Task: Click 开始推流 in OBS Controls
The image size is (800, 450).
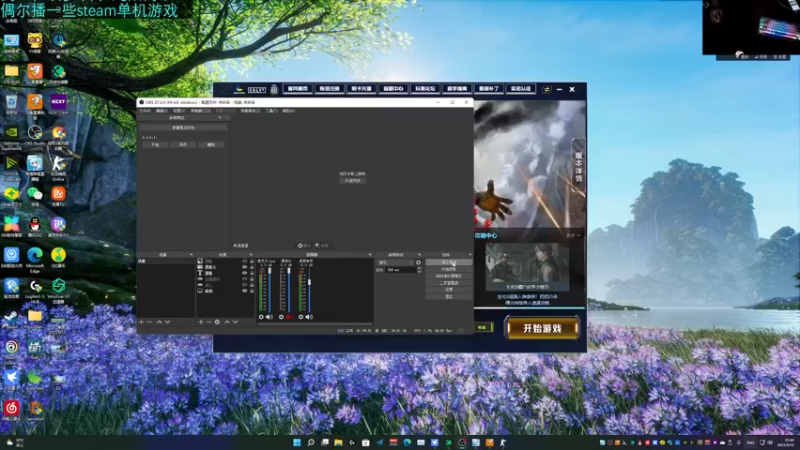Action: (x=449, y=262)
